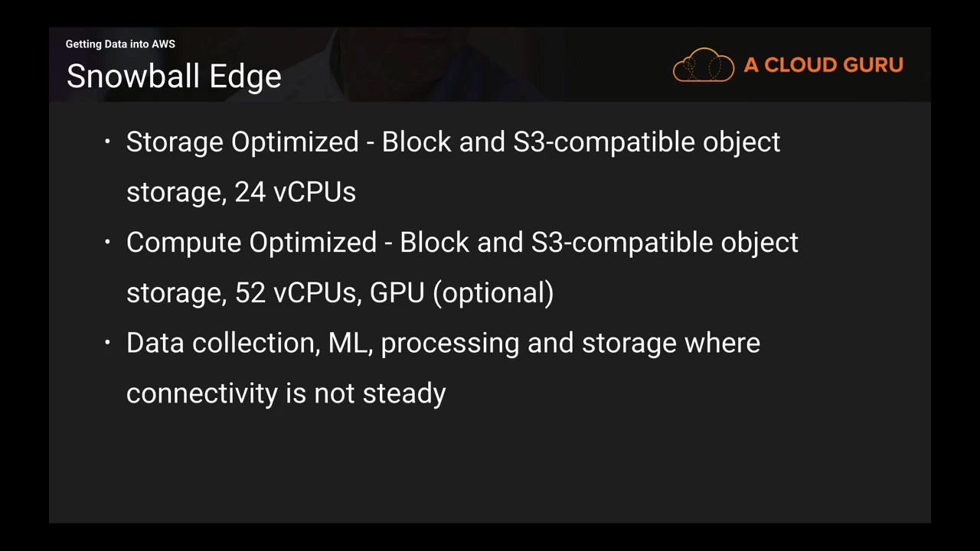
Task: Click the Data collection phrase
Action: 221,343
